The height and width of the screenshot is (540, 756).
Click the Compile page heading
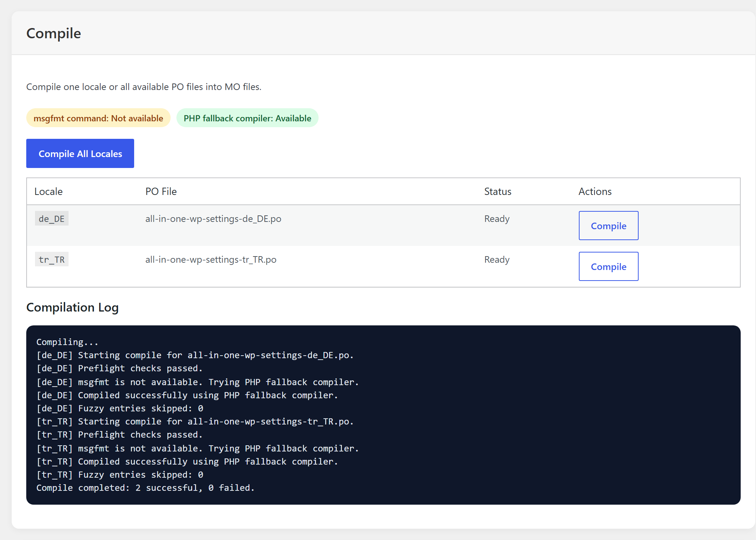[x=54, y=33]
